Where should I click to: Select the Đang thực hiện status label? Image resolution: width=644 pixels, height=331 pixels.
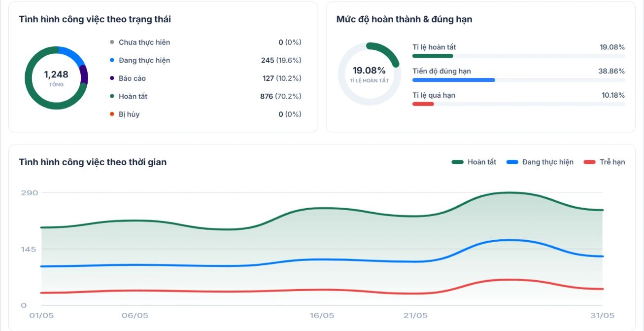tap(144, 60)
